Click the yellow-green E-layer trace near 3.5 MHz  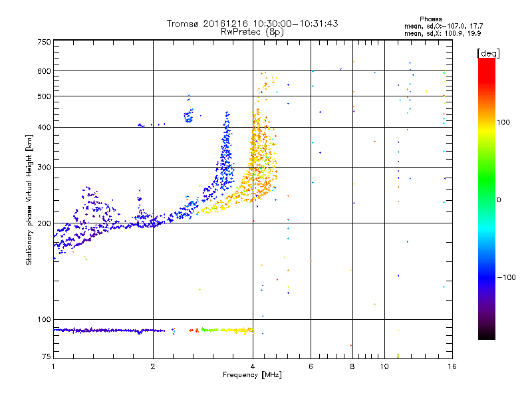[227, 330]
